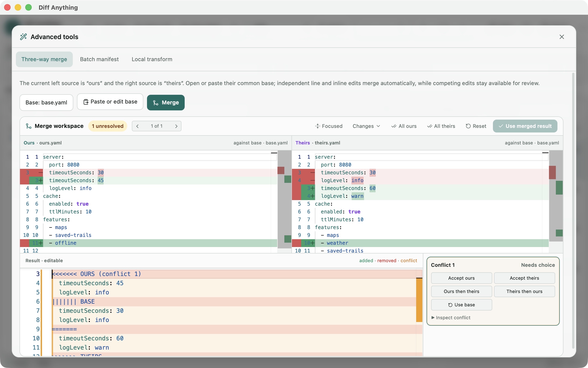Open the Batch manifest tab
The height and width of the screenshot is (368, 588).
(x=99, y=59)
